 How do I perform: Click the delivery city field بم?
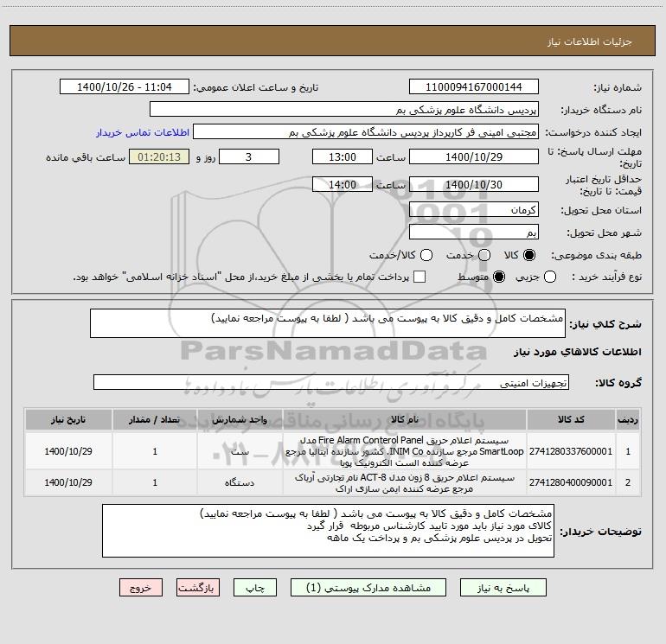(x=474, y=232)
